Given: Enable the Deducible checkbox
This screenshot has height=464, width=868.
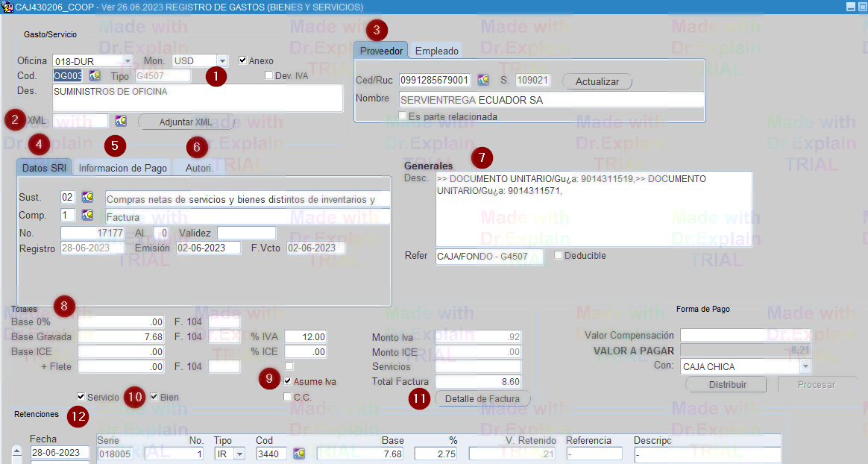Looking at the screenshot, I should coord(559,256).
